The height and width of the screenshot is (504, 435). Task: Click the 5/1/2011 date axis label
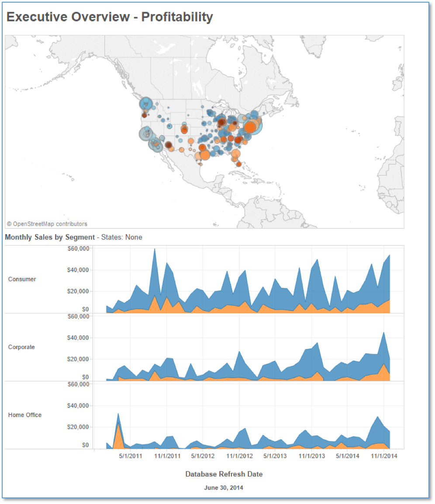tap(130, 456)
